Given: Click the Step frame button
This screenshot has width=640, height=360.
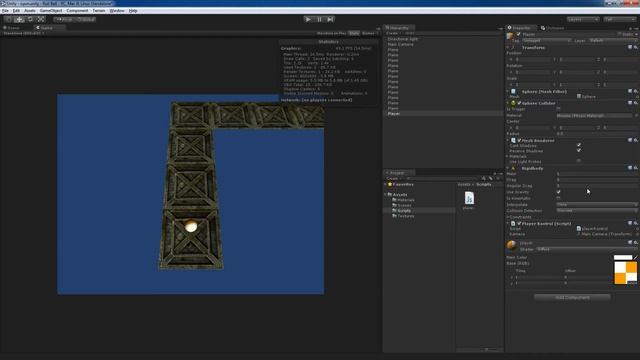Looking at the screenshot, I should (330, 19).
